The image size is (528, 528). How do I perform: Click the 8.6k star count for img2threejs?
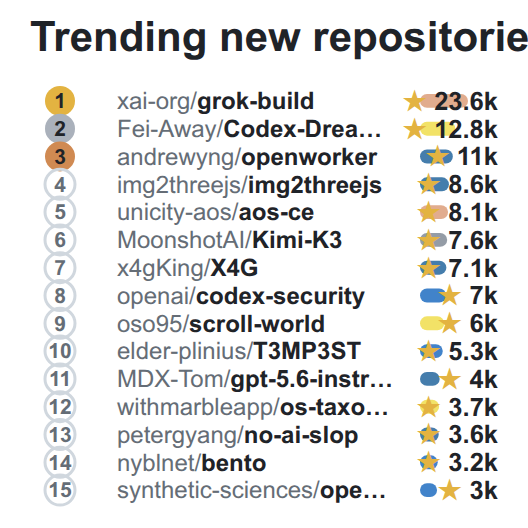(x=473, y=185)
